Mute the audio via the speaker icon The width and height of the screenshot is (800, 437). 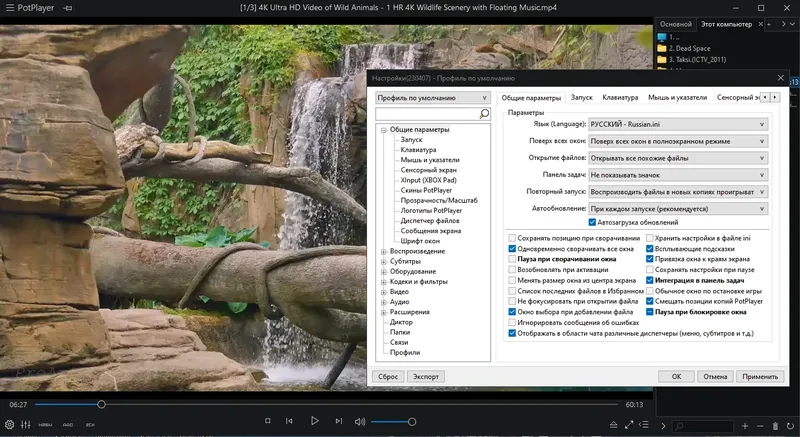360,422
